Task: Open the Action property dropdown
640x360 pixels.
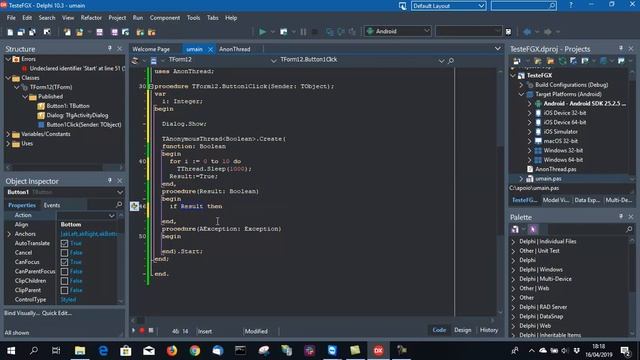Action: click(111, 216)
